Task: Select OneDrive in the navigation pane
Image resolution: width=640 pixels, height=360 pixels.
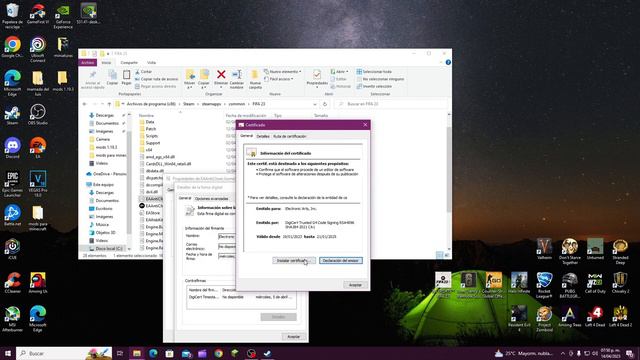Action: click(107, 174)
